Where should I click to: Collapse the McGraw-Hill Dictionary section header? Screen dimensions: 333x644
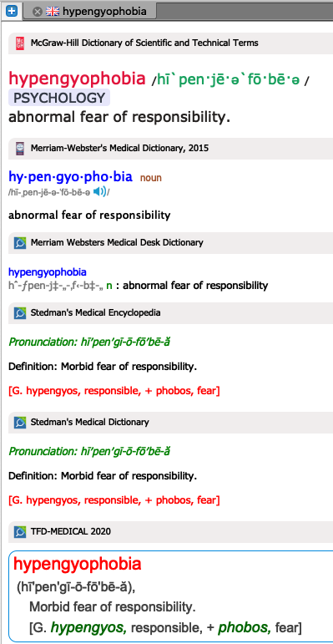click(170, 43)
